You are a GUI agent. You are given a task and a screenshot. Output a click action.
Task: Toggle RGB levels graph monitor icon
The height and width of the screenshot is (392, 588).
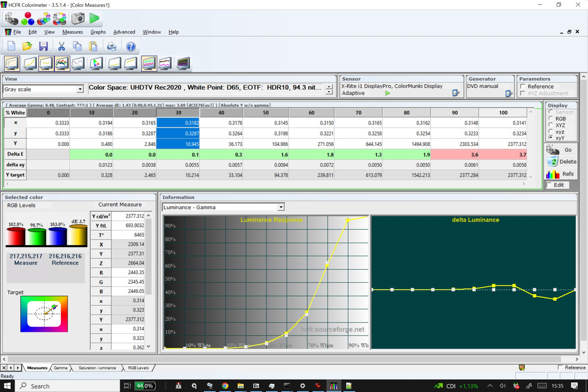point(62,63)
